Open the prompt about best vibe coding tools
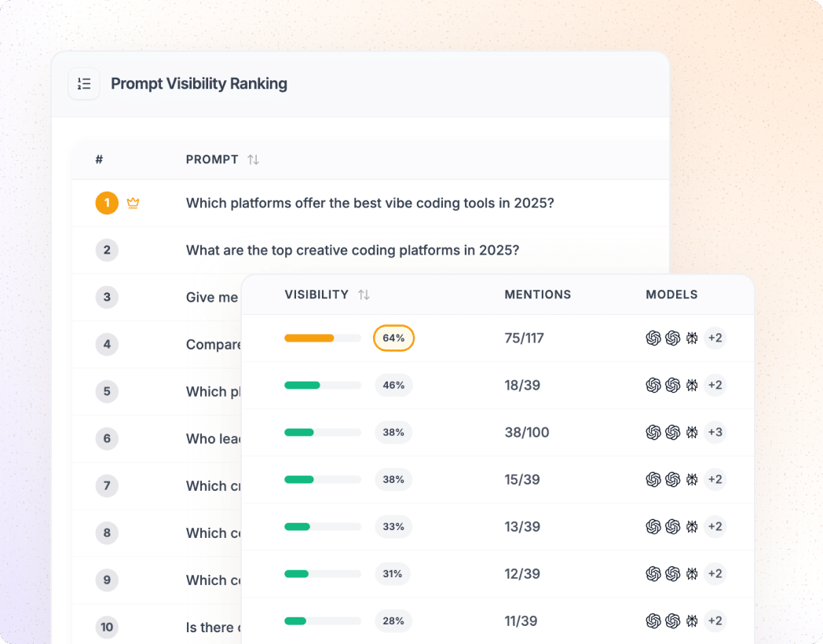 [370, 203]
